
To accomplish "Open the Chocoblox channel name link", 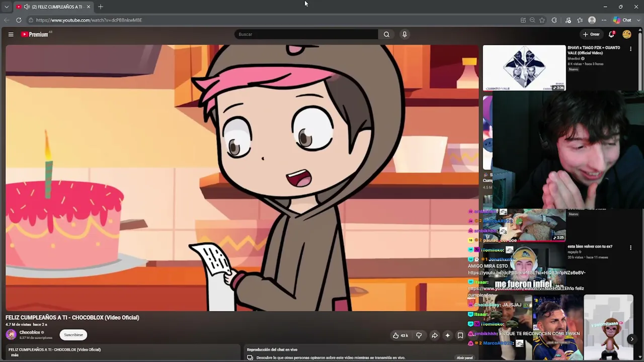I will coord(30,332).
